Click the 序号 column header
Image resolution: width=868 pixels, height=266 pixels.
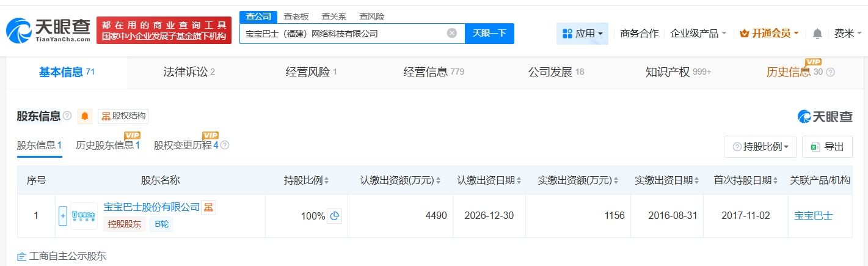(x=36, y=180)
